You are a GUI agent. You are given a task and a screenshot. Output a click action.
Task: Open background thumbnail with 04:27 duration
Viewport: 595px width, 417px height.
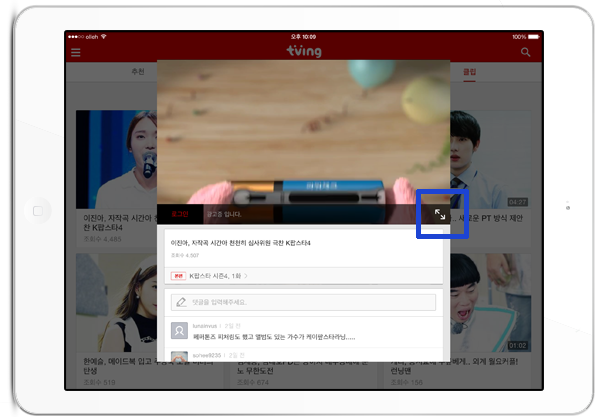tap(491, 159)
